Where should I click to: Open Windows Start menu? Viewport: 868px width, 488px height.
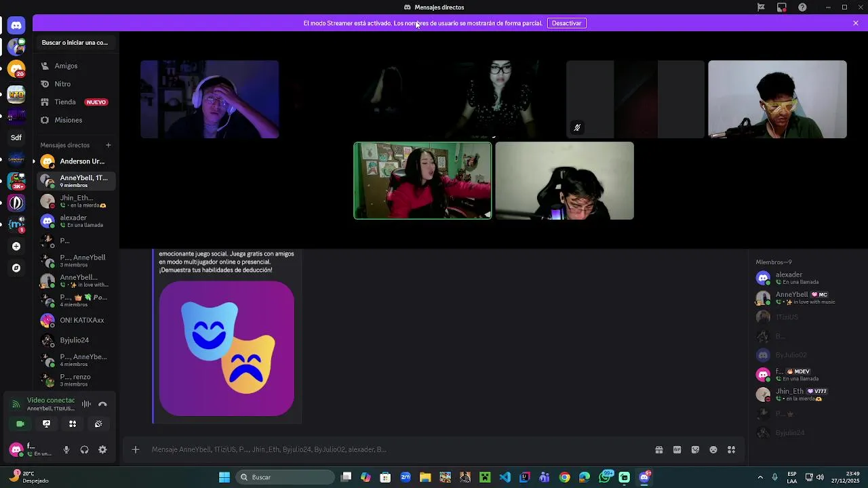(x=224, y=477)
